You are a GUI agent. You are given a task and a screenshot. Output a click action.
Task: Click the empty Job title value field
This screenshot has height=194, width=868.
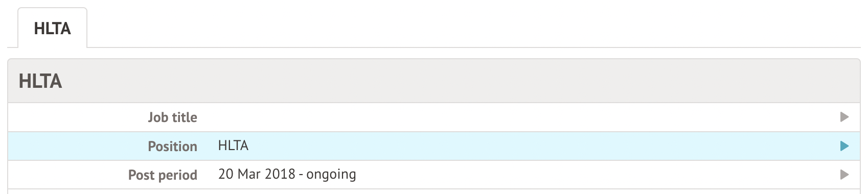click(x=521, y=117)
